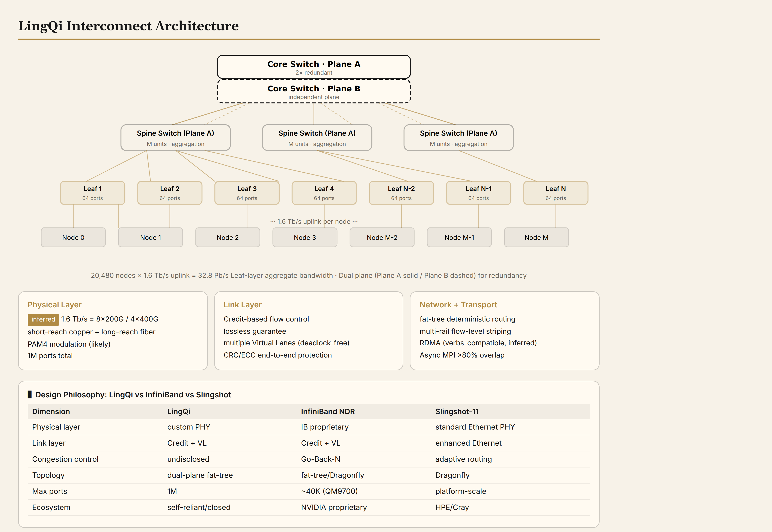Click the Node 3 box
This screenshot has height=532, width=772.
305,237
